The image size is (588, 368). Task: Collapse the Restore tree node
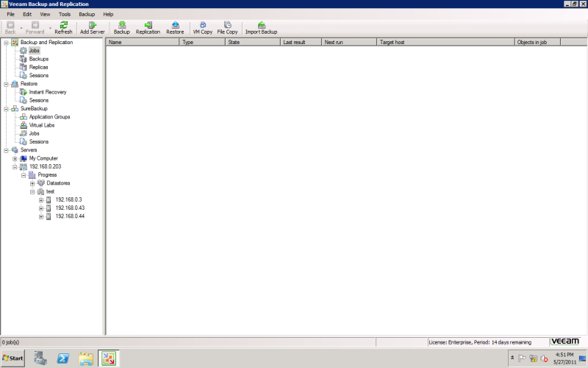(6, 84)
